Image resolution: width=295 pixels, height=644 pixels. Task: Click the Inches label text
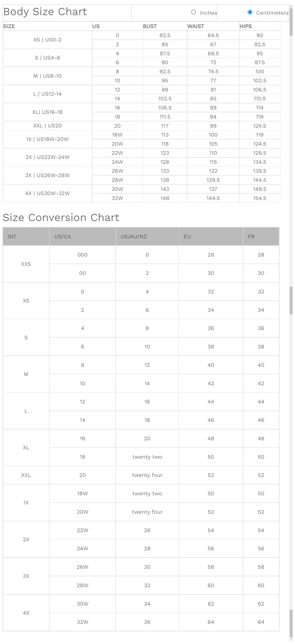[208, 13]
